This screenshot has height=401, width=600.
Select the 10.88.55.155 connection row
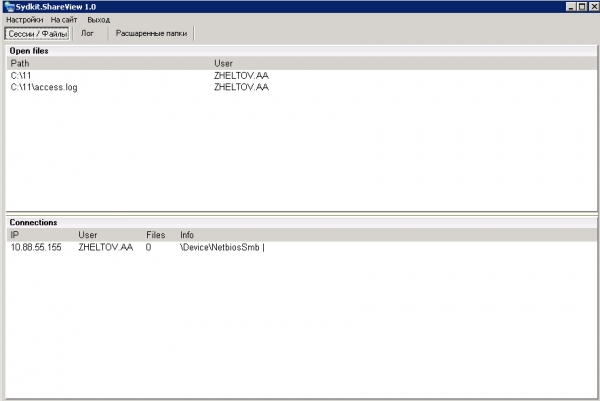point(302,248)
